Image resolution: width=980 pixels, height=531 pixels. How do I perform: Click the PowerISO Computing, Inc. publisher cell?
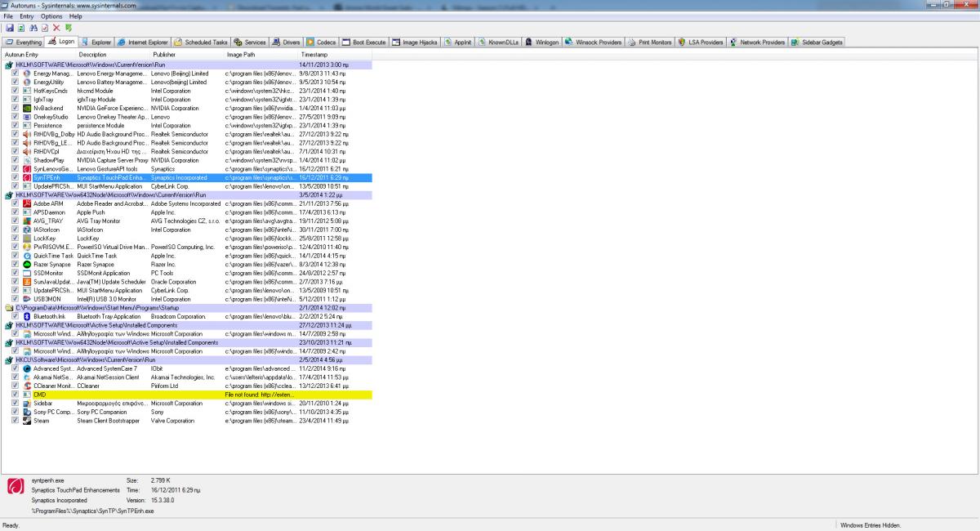183,247
